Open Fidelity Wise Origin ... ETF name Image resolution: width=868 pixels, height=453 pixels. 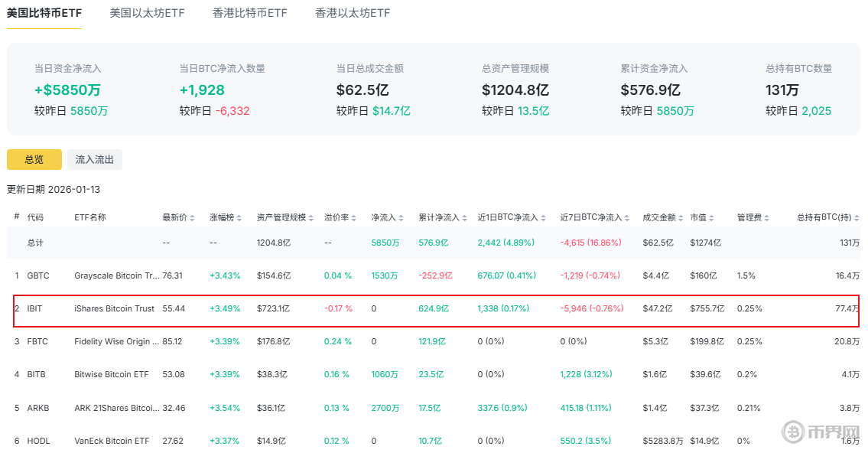[x=117, y=342]
